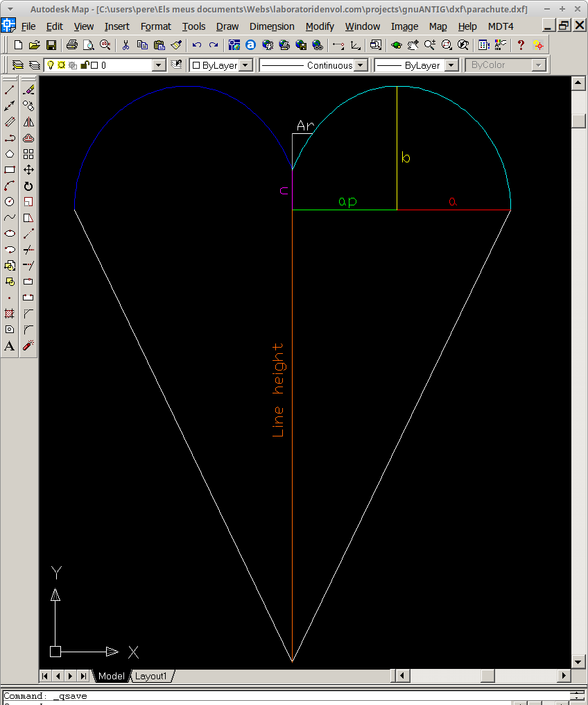Image resolution: width=588 pixels, height=705 pixels.
Task: Click the Undo arrow icon
Action: point(197,45)
